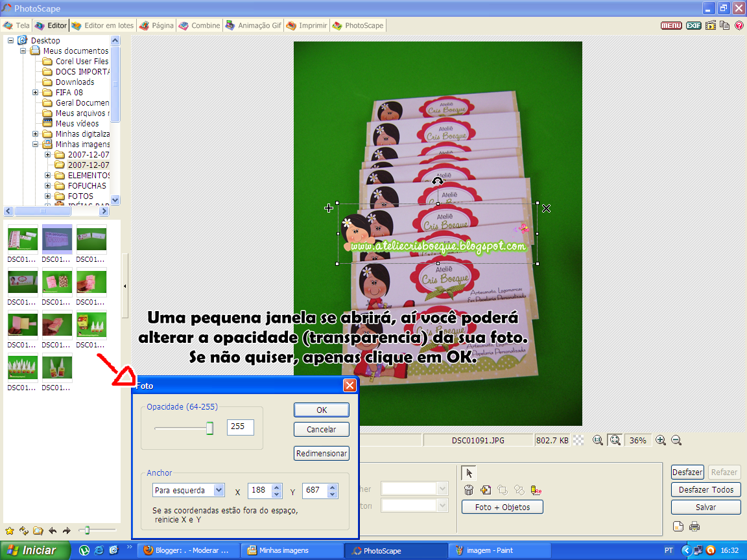Click the Iniciar start button
747x560 pixels.
(x=35, y=550)
